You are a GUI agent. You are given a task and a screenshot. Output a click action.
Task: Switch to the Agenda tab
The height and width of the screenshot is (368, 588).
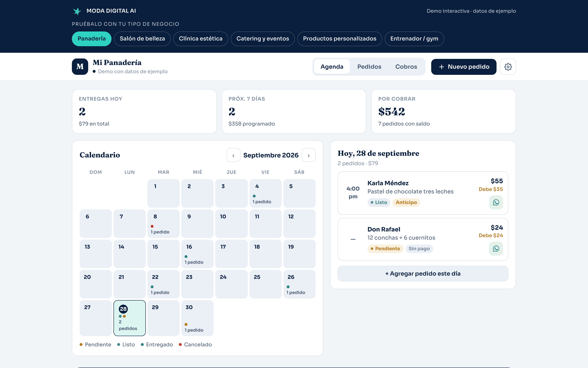[x=332, y=67]
